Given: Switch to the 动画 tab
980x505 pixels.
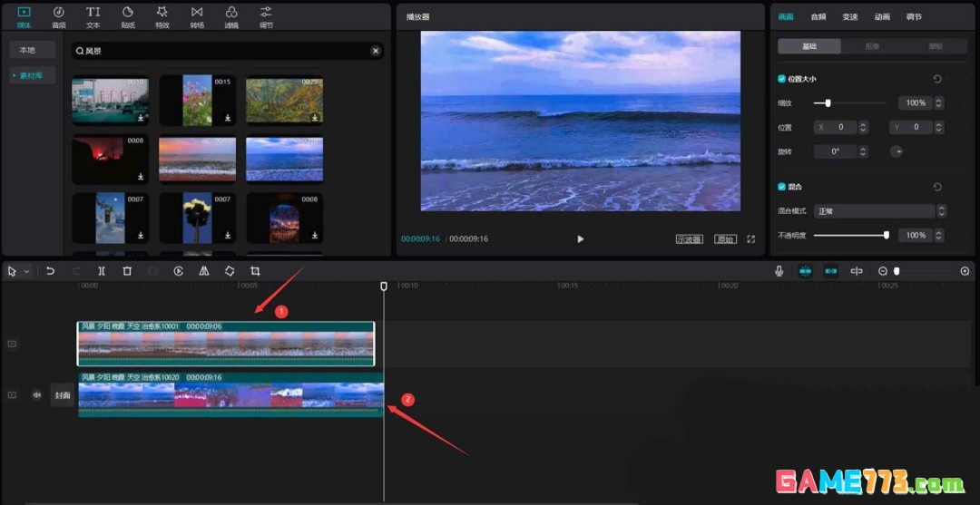Looking at the screenshot, I should point(882,16).
